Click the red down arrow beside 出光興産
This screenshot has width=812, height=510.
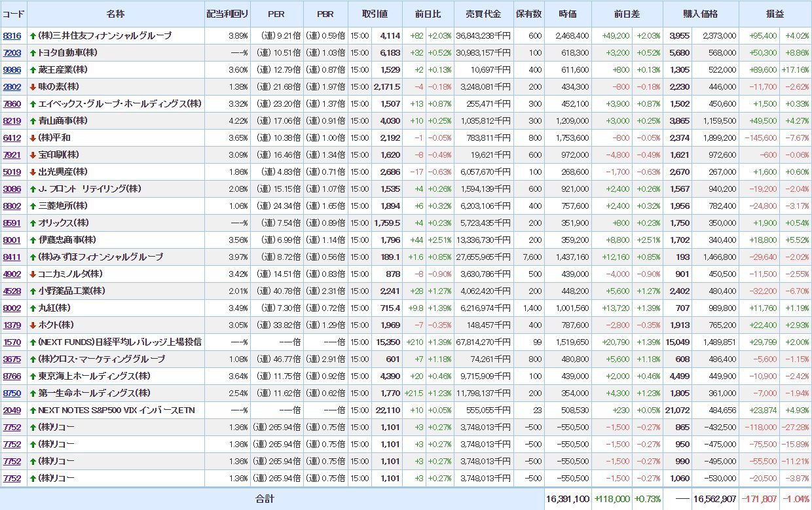(33, 172)
